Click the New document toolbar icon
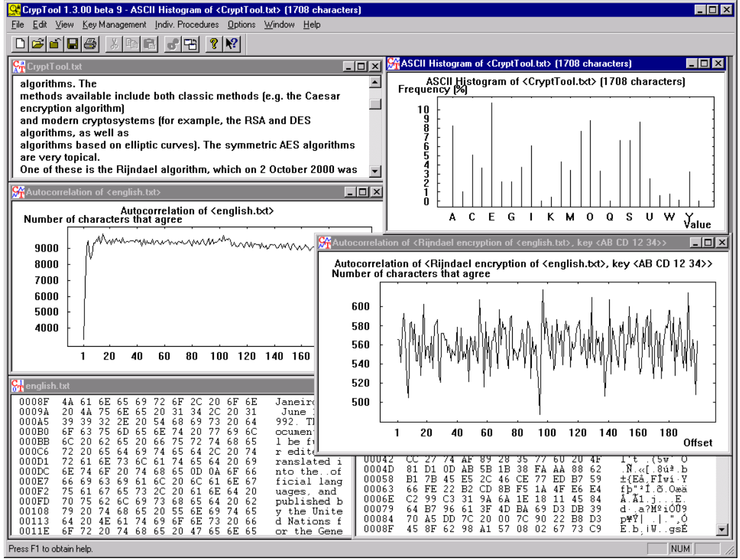 point(20,44)
